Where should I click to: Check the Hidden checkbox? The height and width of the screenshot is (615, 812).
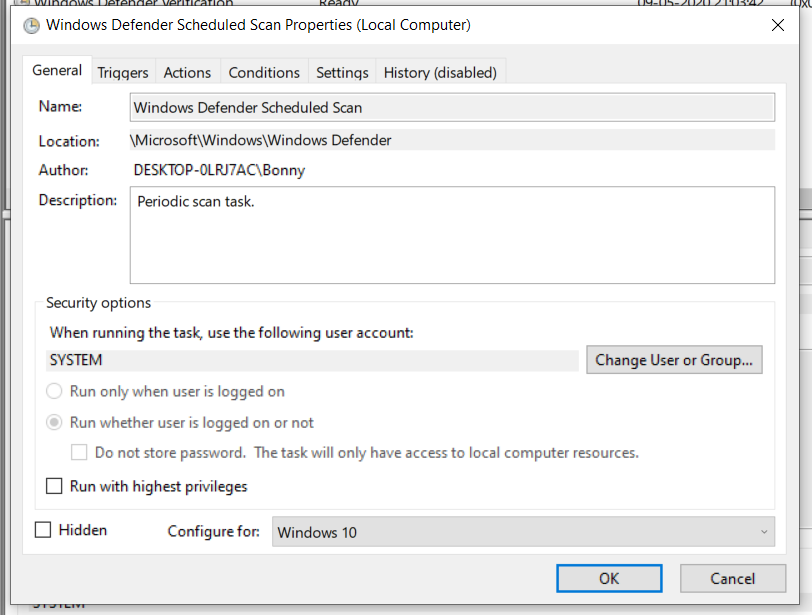[43, 530]
